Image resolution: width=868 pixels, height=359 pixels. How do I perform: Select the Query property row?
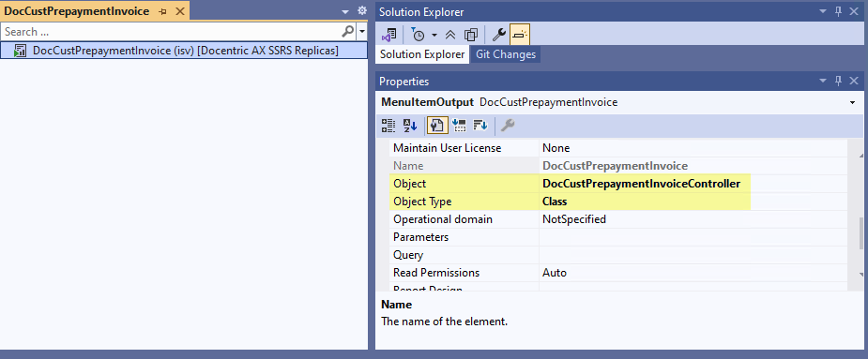(x=618, y=255)
